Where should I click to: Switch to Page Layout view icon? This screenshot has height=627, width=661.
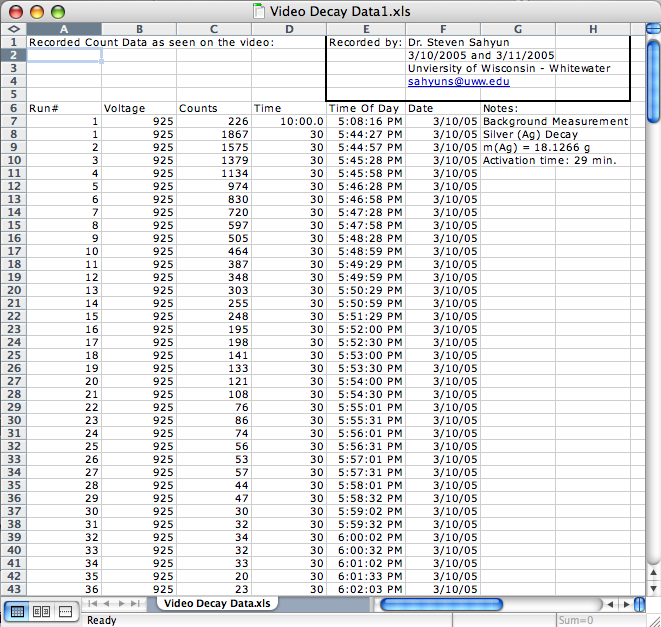coord(41,611)
